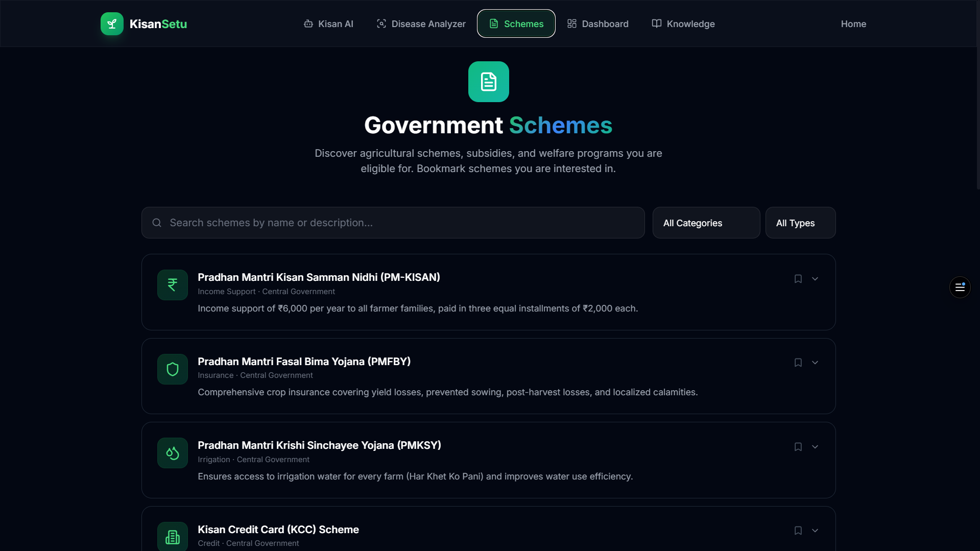The width and height of the screenshot is (980, 551).
Task: Click the search magnifier icon in the search bar
Action: pos(157,223)
